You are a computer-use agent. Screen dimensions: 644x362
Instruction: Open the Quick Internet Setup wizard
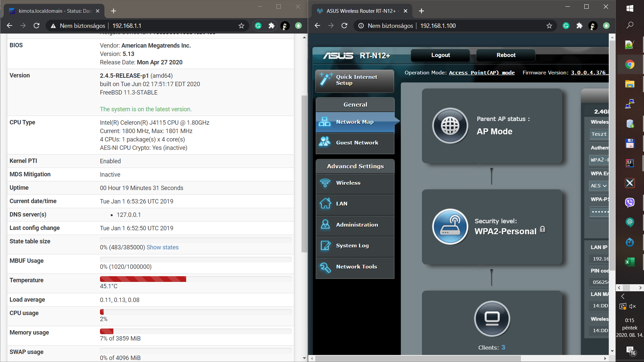pyautogui.click(x=355, y=81)
